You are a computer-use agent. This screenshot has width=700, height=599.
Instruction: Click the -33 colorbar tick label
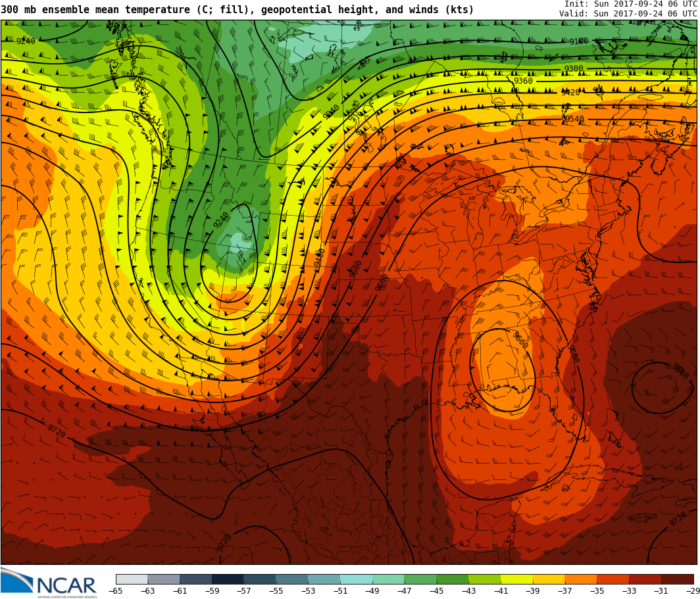point(630,591)
